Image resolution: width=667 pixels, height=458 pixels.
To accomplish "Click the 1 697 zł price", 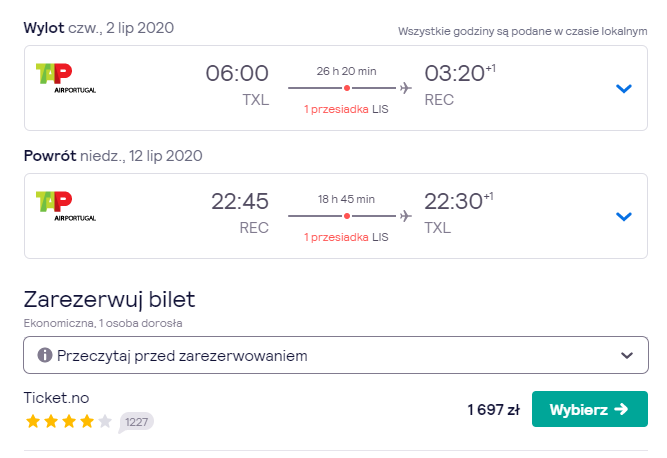I will click(493, 410).
